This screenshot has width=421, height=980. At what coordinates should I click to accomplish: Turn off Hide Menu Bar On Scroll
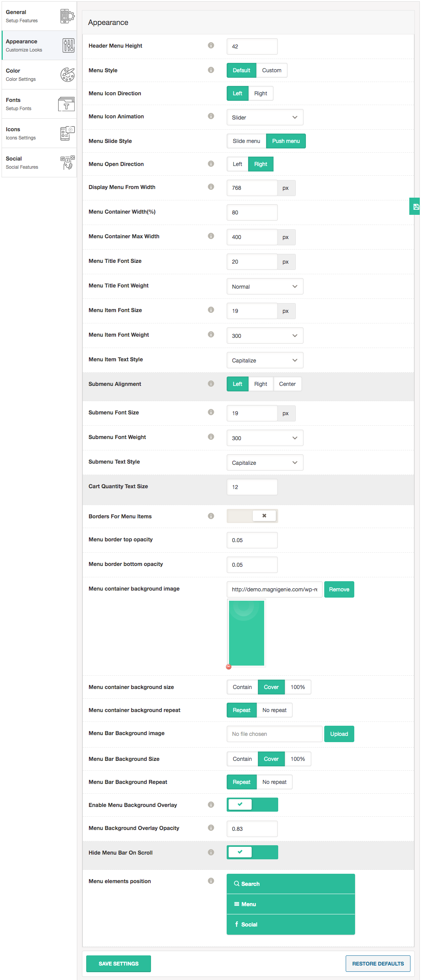tap(252, 852)
